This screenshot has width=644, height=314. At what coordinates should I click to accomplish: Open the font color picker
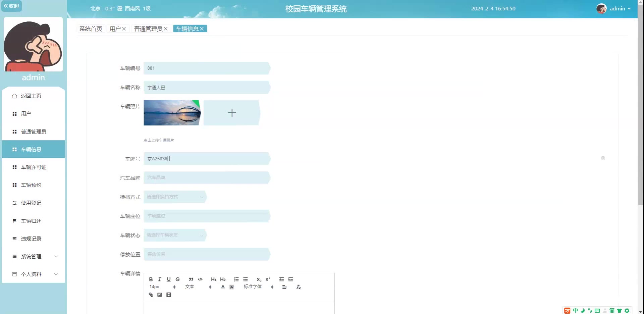[223, 287]
